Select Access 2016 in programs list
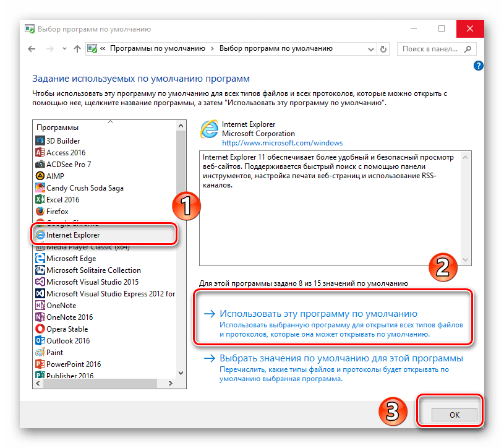504x448 pixels. [x=66, y=152]
